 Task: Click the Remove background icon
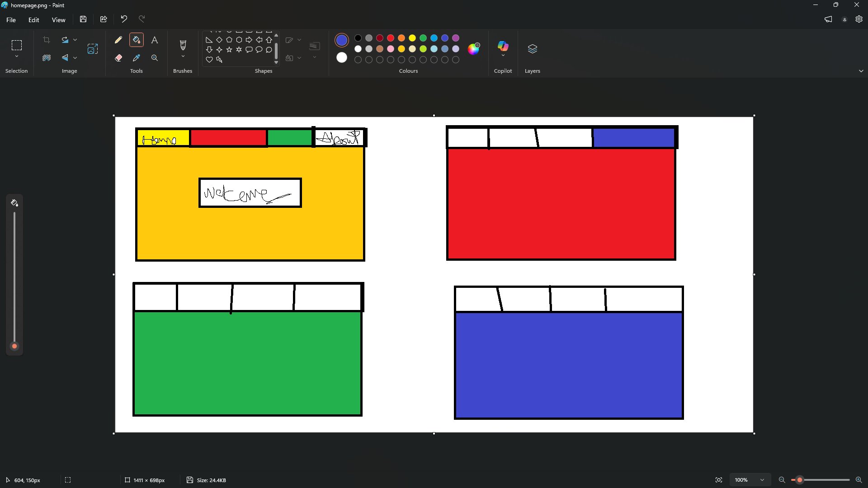coord(47,58)
